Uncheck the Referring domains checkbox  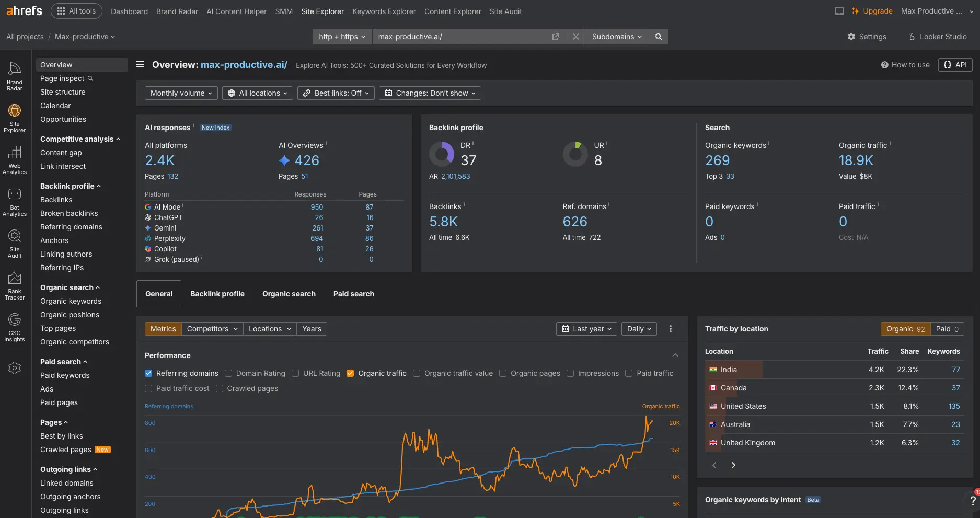[x=148, y=373]
